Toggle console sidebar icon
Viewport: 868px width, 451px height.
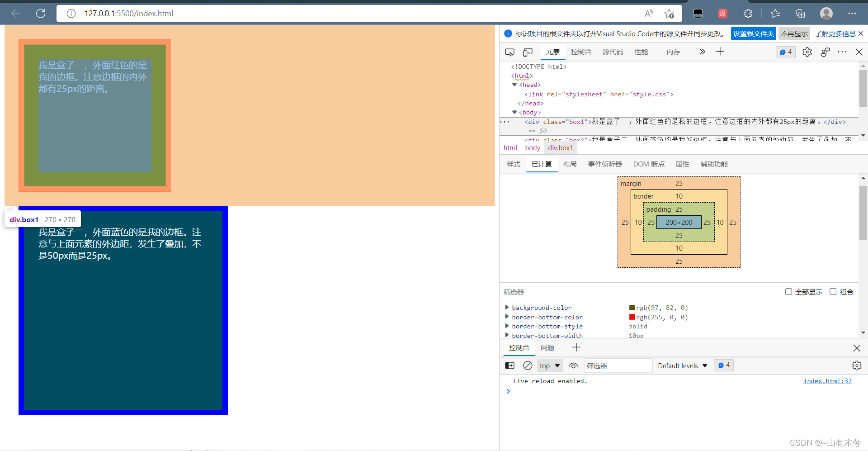[509, 366]
